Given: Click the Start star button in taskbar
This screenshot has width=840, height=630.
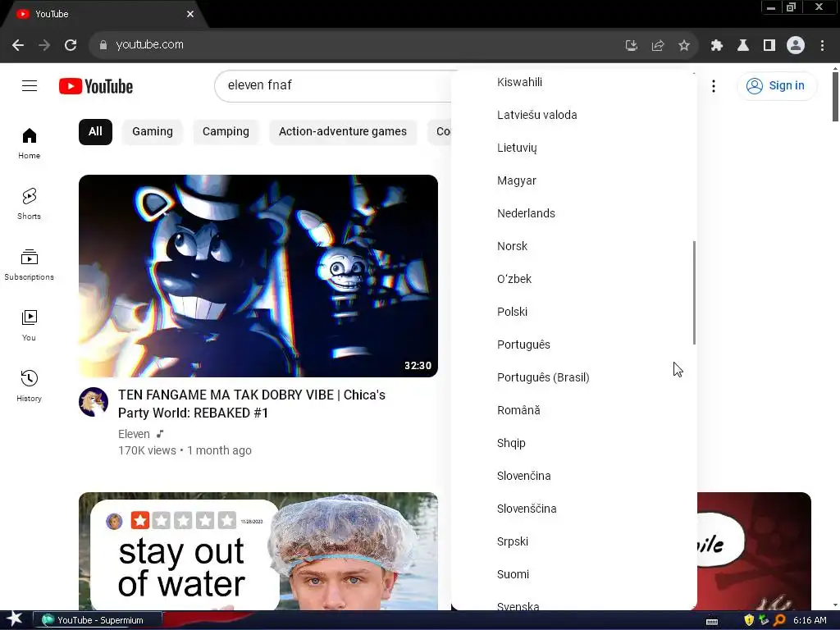Looking at the screenshot, I should coord(15,619).
